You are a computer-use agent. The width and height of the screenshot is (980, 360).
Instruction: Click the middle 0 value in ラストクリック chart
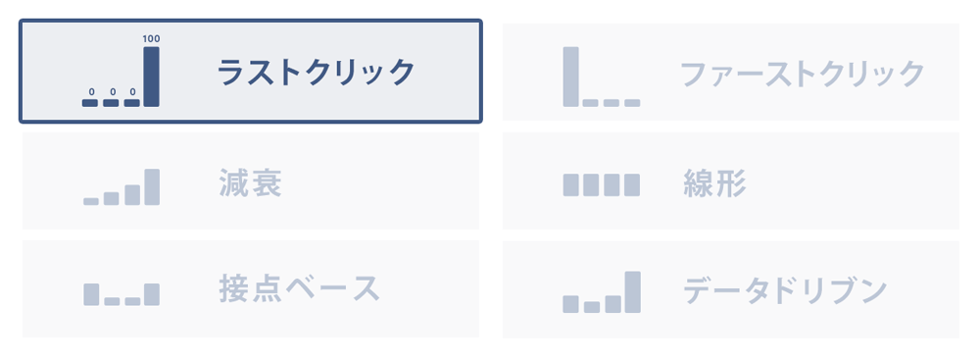pyautogui.click(x=112, y=92)
